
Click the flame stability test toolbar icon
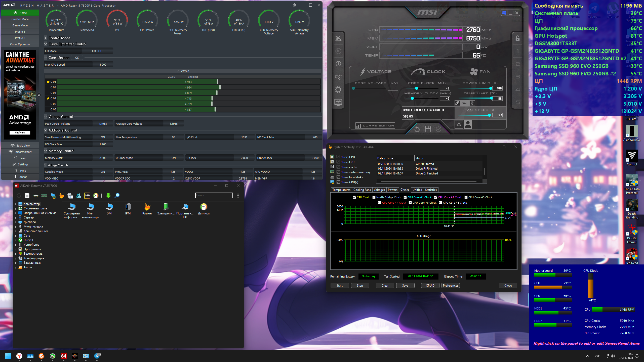tap(62, 195)
